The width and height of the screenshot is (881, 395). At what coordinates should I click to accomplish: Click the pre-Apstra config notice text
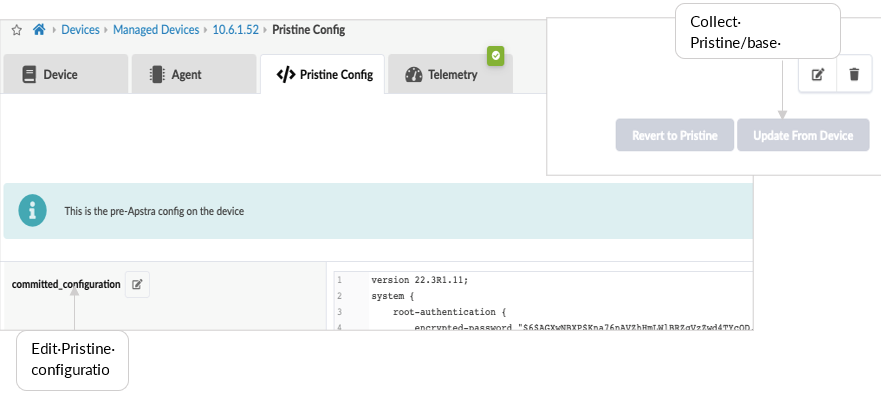154,212
